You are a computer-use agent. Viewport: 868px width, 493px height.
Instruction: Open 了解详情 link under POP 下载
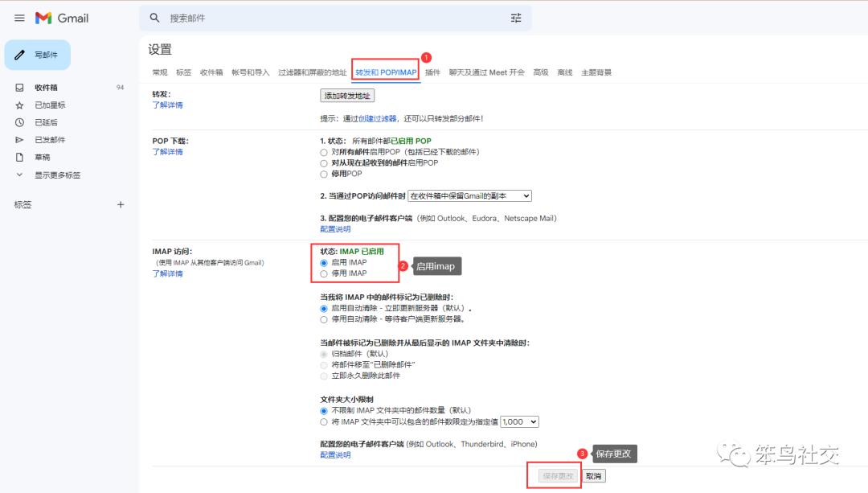pyautogui.click(x=168, y=152)
